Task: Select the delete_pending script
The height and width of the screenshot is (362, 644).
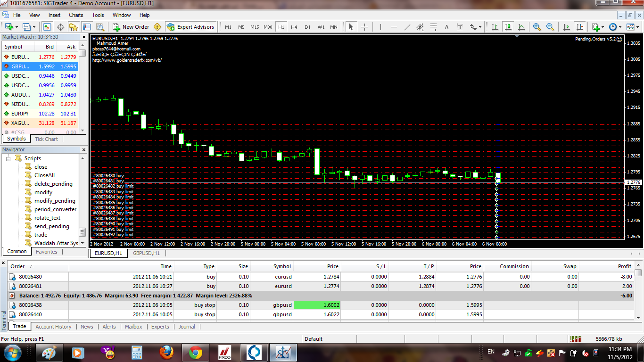Action: 53,184
